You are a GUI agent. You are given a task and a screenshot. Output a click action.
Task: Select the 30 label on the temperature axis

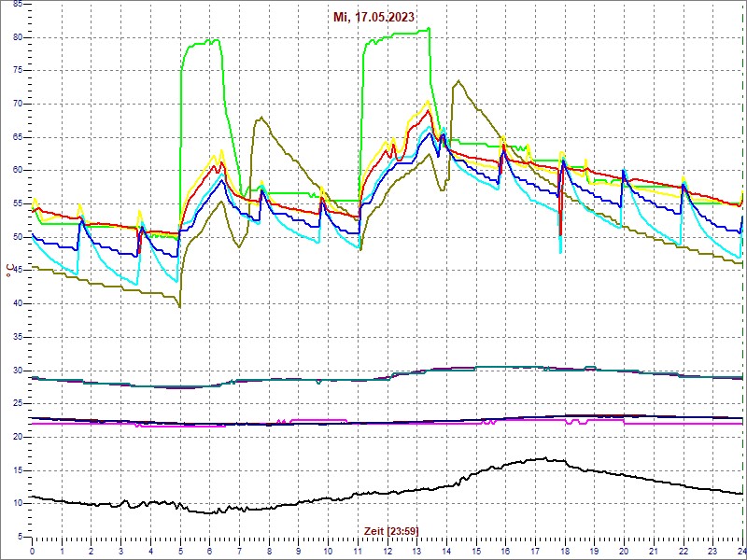point(17,371)
